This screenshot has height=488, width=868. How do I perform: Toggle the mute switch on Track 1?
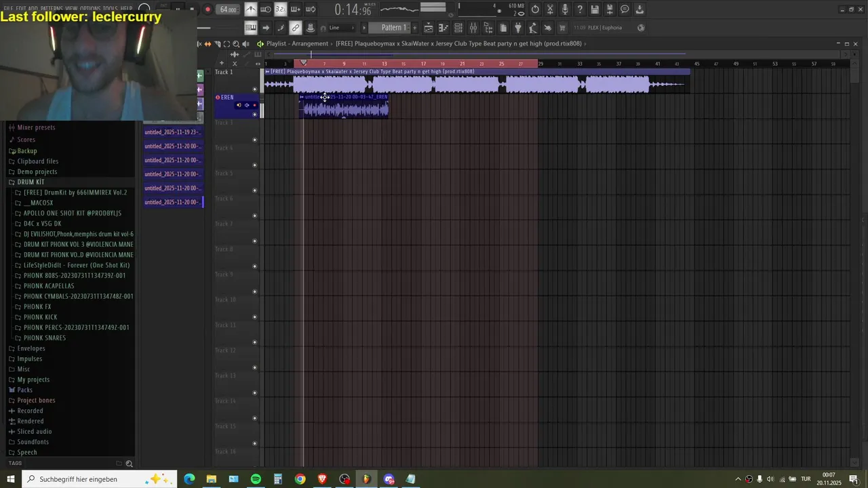[x=255, y=89]
